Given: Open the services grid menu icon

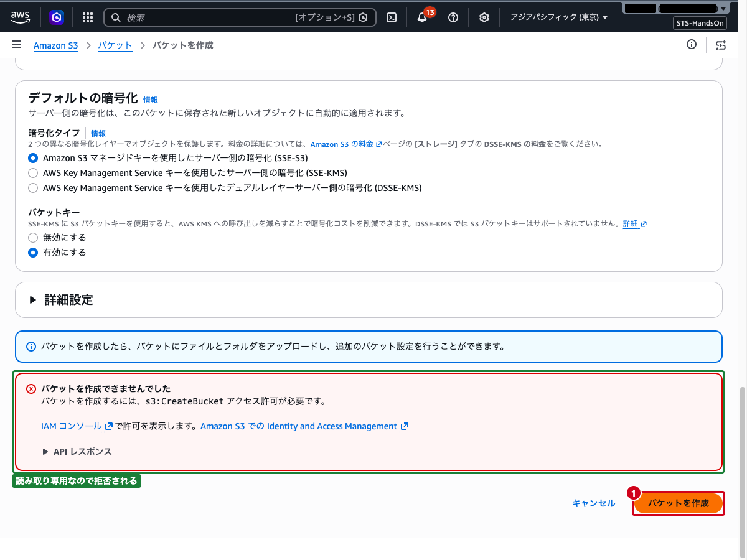Looking at the screenshot, I should pos(88,17).
